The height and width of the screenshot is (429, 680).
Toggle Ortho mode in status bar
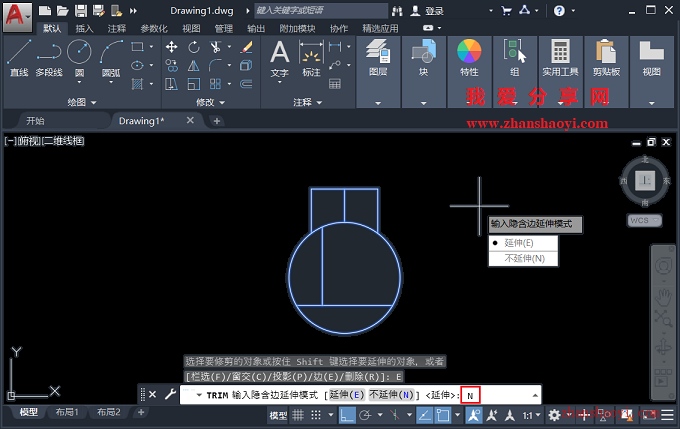(x=347, y=416)
